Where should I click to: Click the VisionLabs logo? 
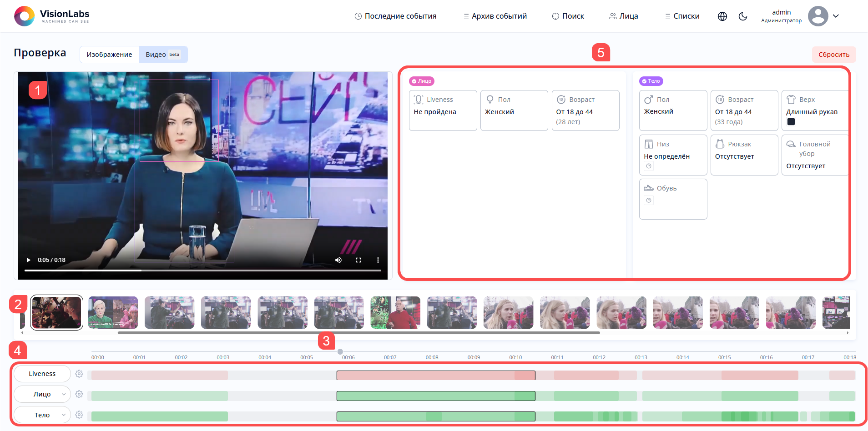point(51,16)
